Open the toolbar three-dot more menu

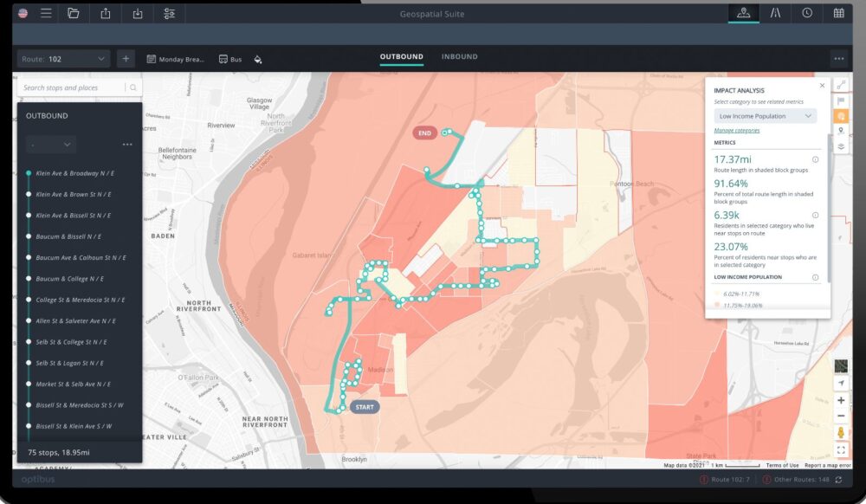839,59
